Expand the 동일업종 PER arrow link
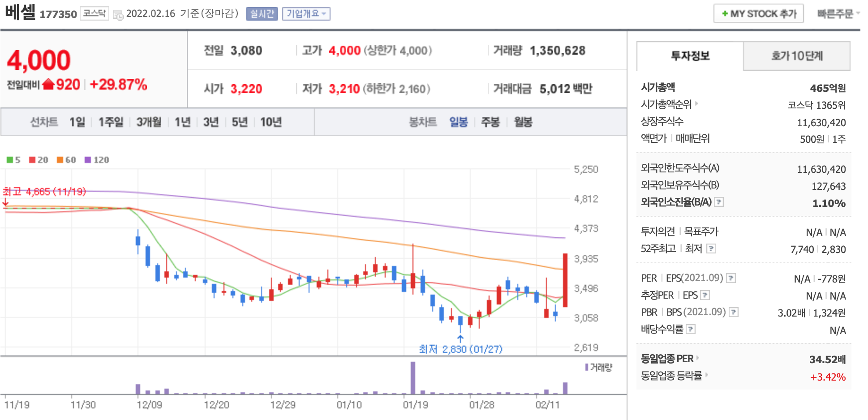 [x=698, y=358]
